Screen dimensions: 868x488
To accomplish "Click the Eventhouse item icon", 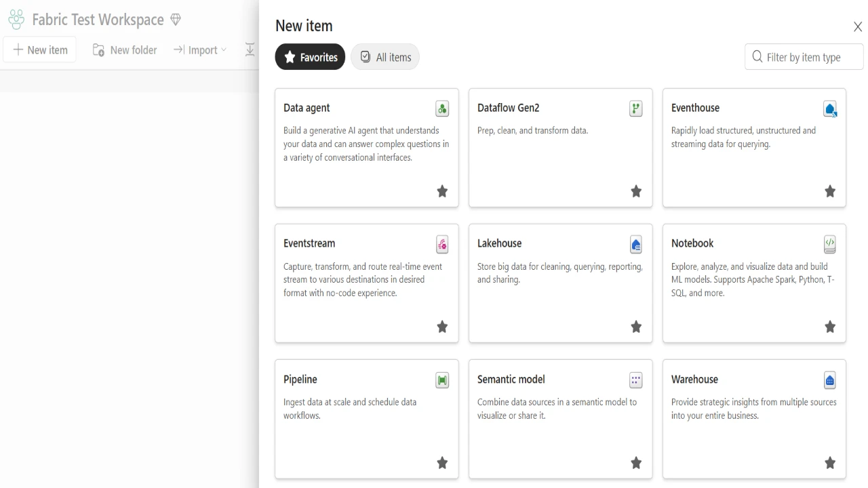I will pyautogui.click(x=830, y=108).
